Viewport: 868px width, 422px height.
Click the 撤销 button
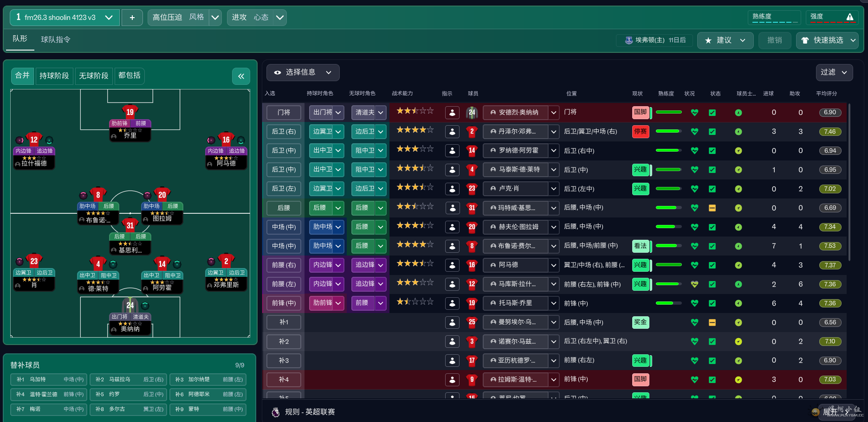click(775, 40)
